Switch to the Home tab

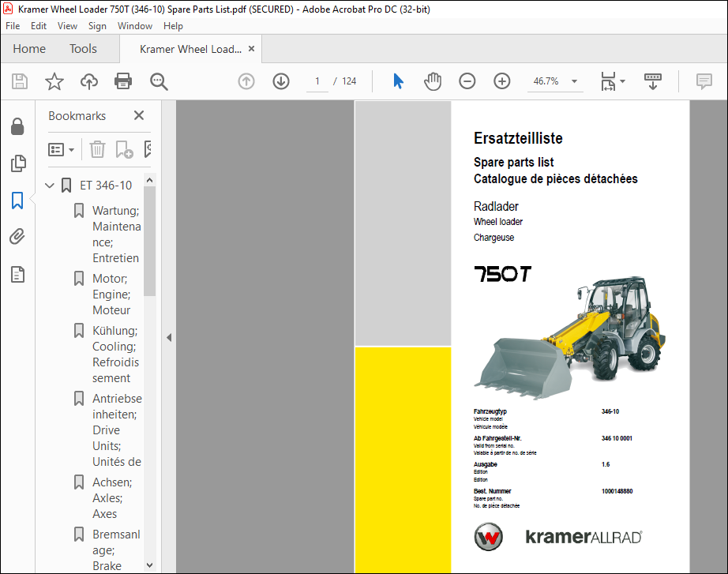tap(29, 49)
